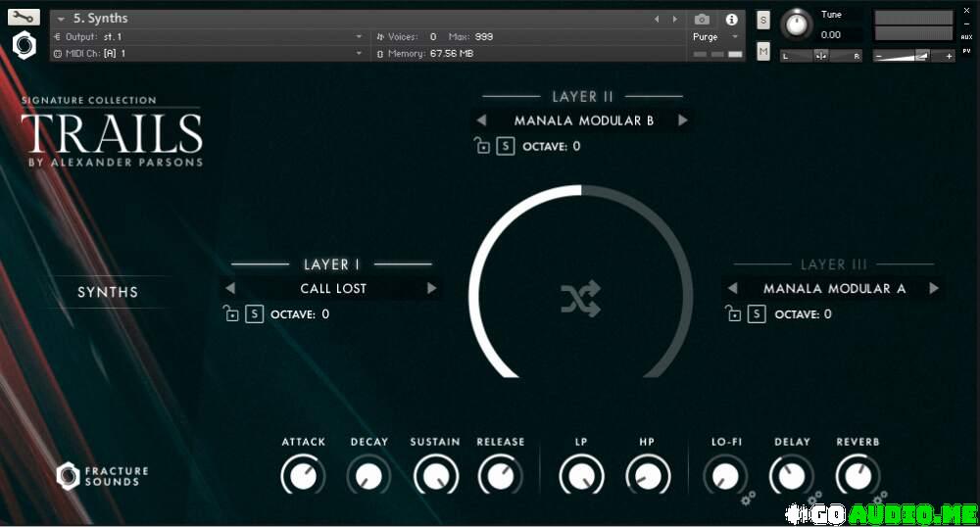Toggle Layer II lock

pos(482,146)
